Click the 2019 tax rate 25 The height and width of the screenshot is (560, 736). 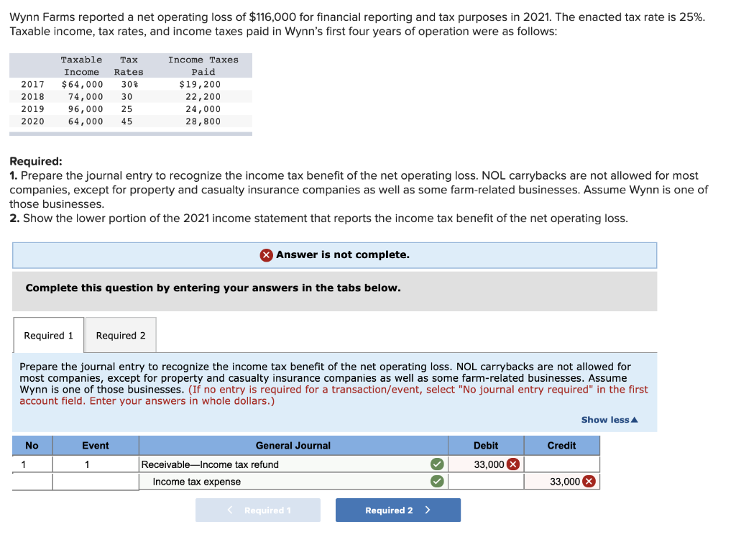[126, 109]
